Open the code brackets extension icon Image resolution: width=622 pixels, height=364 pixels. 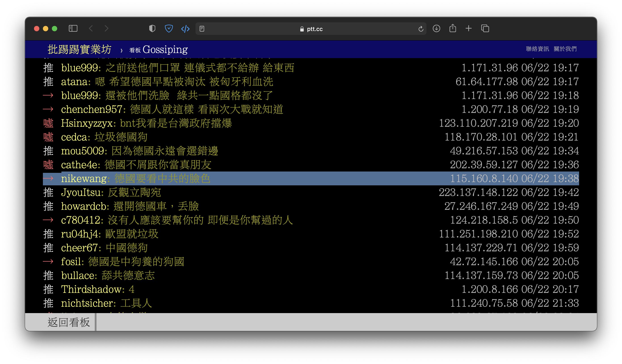click(x=185, y=29)
